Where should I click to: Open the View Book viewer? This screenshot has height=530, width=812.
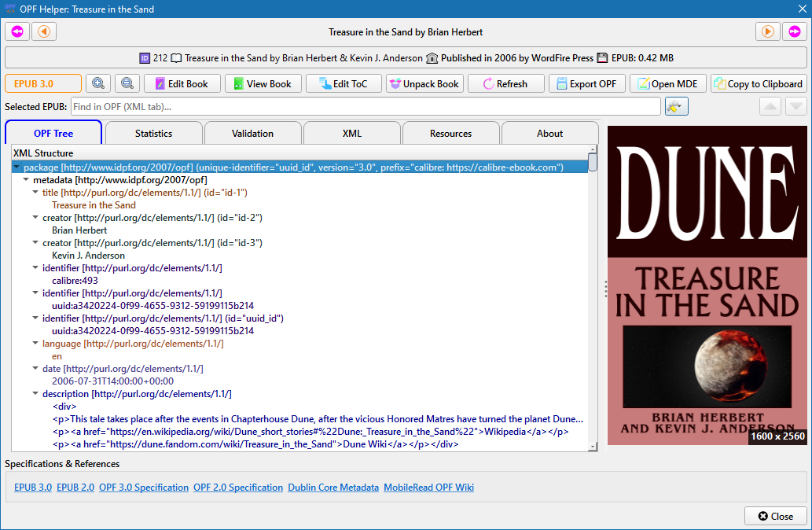click(x=263, y=83)
